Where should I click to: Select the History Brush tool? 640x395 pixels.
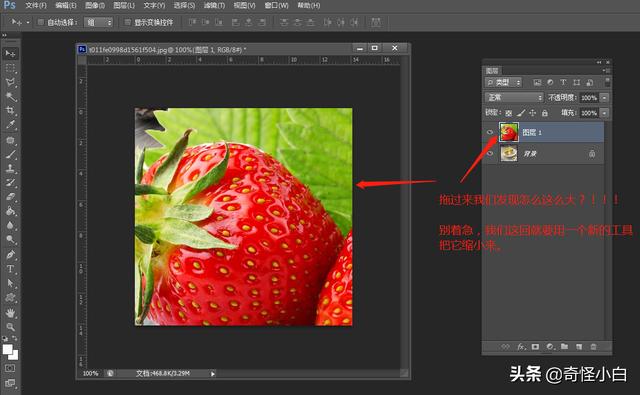10,182
